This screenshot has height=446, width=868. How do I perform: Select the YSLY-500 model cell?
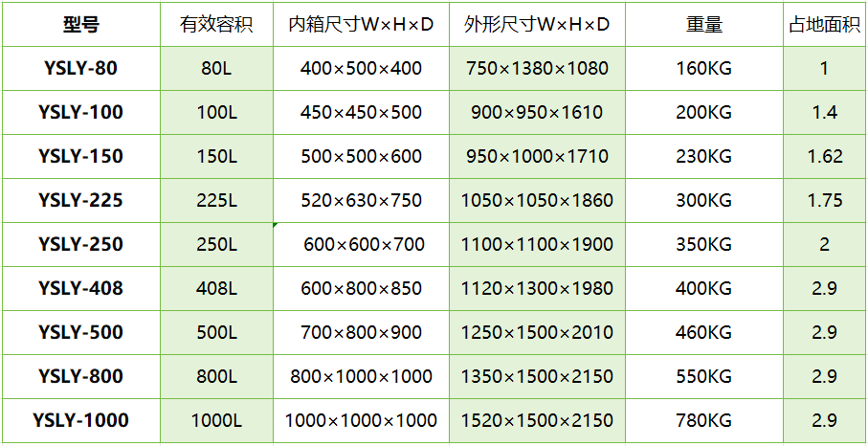point(81,332)
